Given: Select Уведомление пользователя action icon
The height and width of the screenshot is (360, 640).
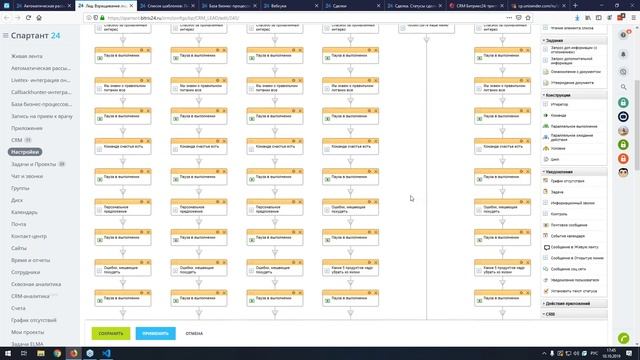Looking at the screenshot, I should pyautogui.click(x=546, y=280).
